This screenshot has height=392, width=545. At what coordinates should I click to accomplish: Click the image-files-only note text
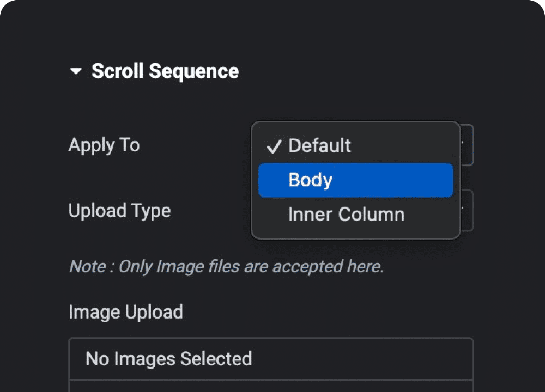point(226,267)
